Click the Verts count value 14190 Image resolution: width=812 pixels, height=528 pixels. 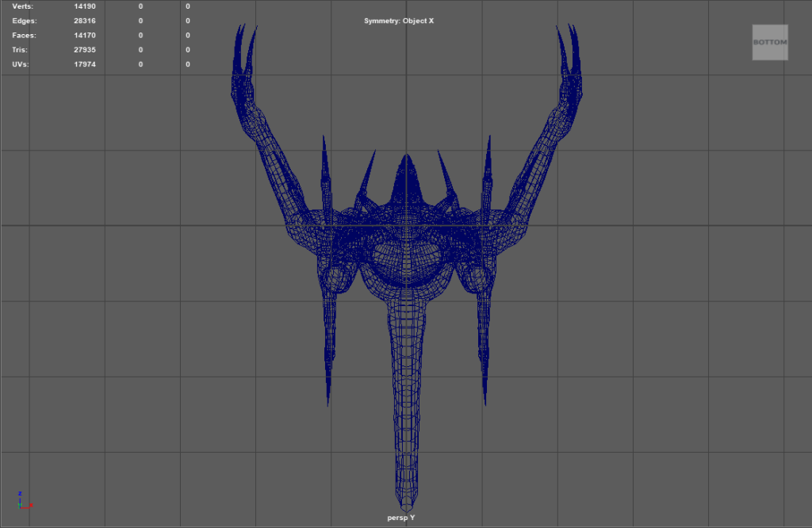[x=85, y=6]
